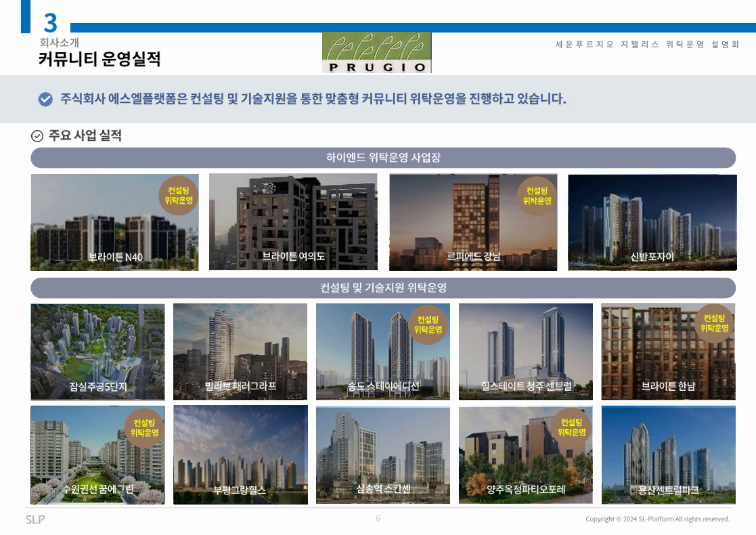756x535 pixels.
Task: Click the 용산센트럴파크 photo
Action: 668,455
